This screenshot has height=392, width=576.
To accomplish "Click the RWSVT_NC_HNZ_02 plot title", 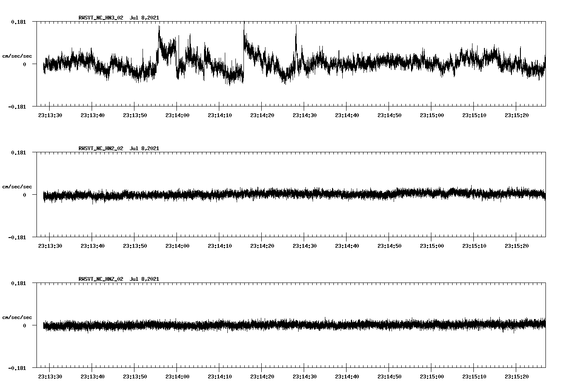I will 119,279.
